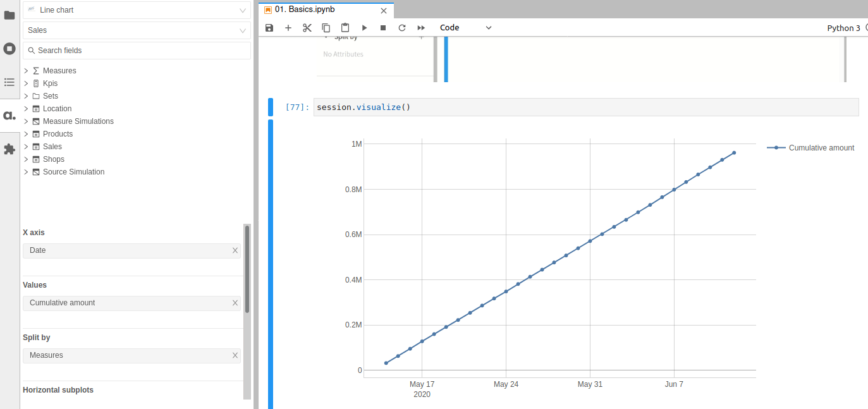Open running terminals and kernels icon
Viewport: 868px width, 409px height.
pyautogui.click(x=9, y=49)
